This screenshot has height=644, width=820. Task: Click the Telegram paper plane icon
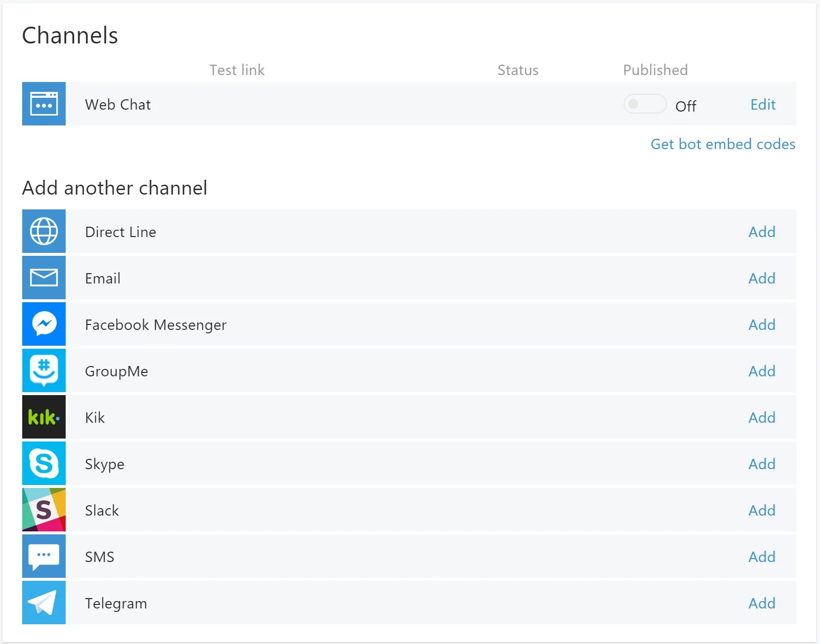point(44,603)
